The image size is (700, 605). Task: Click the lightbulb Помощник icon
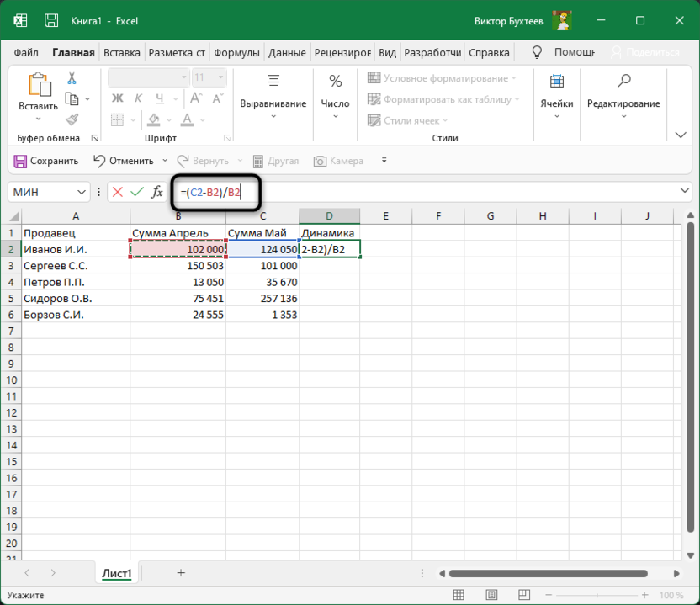pos(537,52)
